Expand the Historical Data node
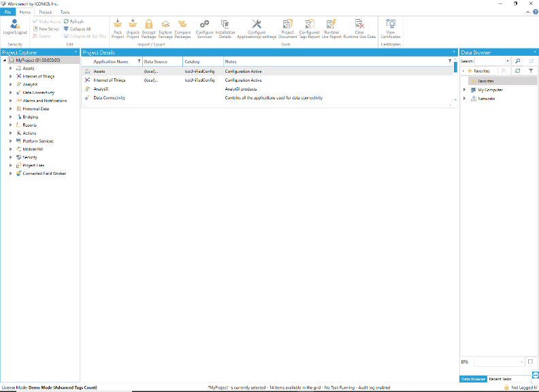 11,109
